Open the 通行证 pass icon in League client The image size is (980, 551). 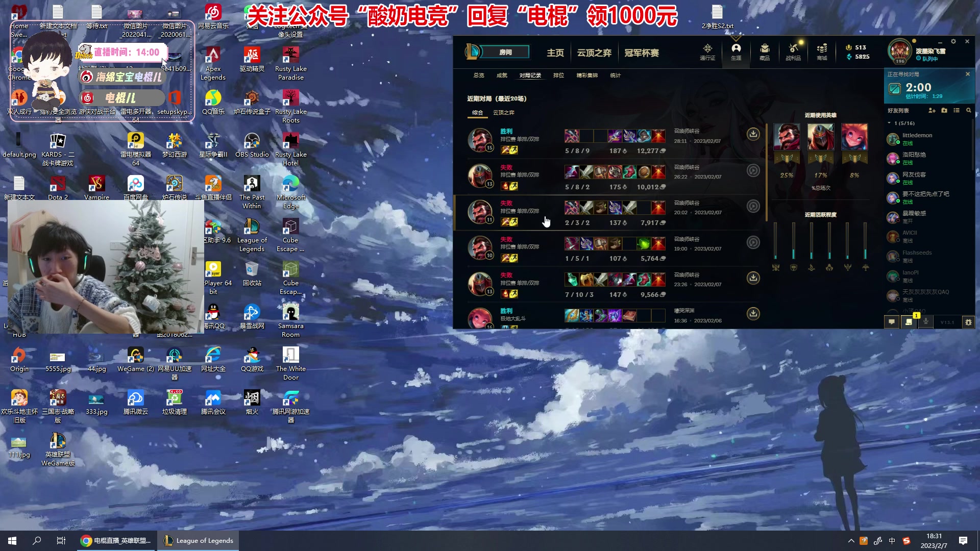coord(707,52)
